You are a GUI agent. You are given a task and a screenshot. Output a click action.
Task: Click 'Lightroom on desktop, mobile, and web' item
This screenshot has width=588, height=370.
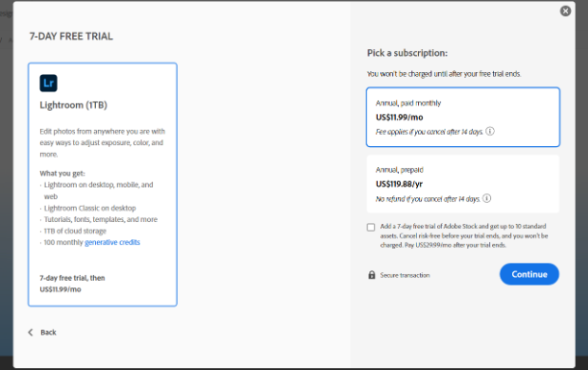tap(99, 191)
